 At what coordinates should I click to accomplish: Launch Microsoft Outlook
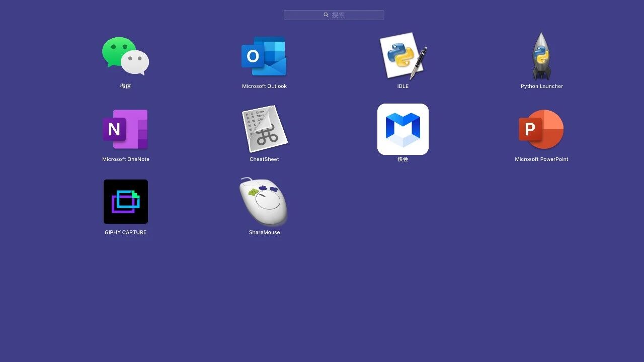264,56
